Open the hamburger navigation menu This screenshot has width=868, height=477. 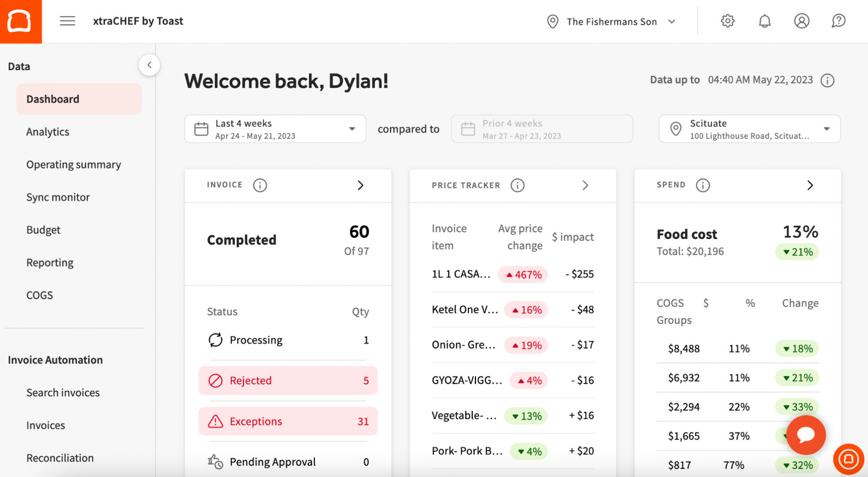point(67,21)
